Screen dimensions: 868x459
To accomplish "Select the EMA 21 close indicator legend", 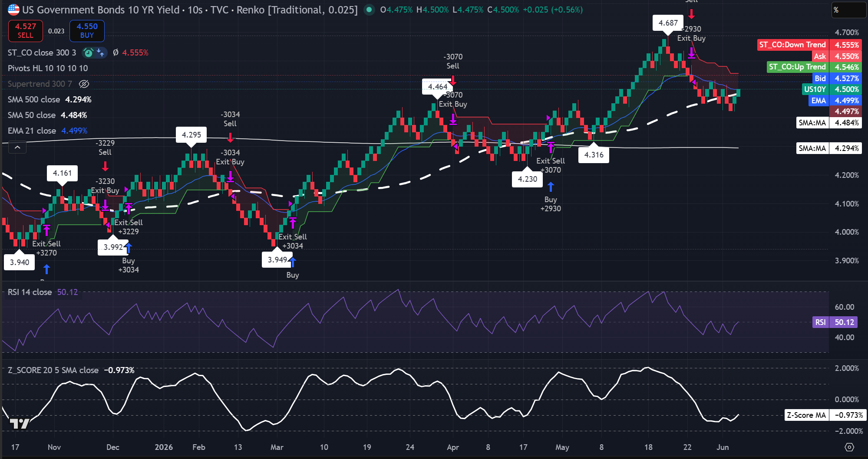I will 32,131.
